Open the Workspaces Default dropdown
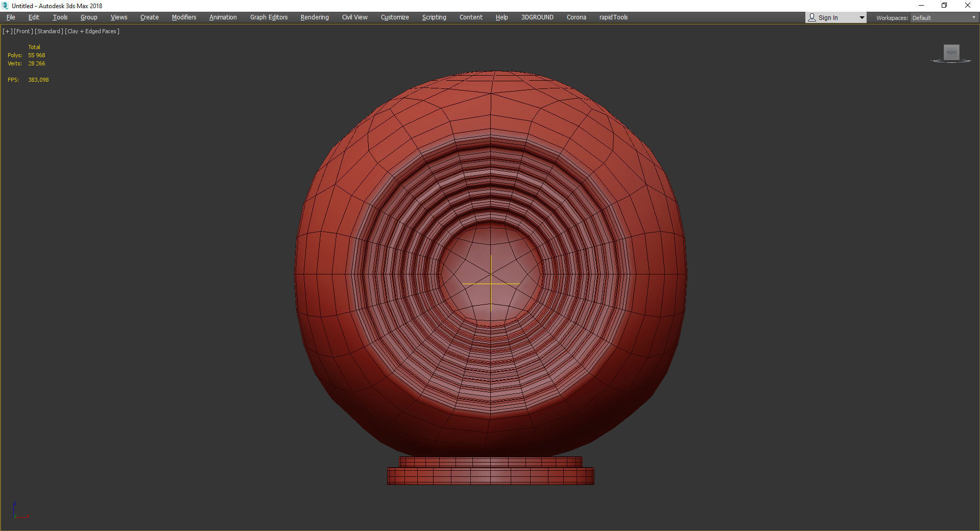Screen dimensions: 980x531 click(944, 18)
